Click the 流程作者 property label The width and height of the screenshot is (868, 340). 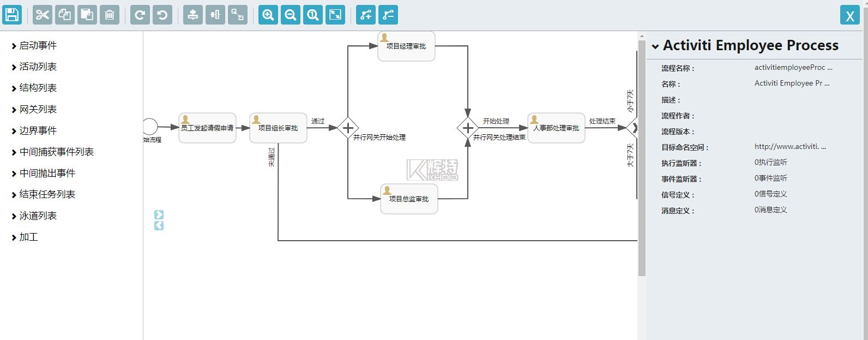click(x=678, y=116)
